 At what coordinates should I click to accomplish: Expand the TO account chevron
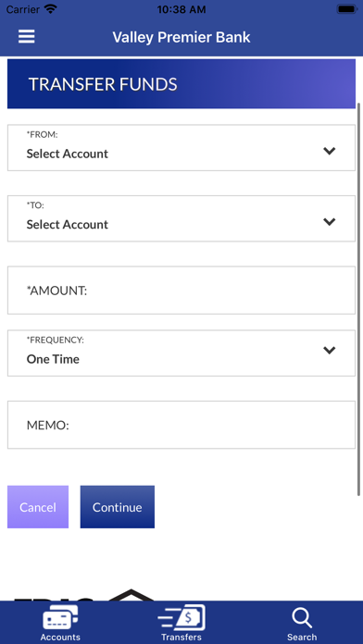click(330, 222)
